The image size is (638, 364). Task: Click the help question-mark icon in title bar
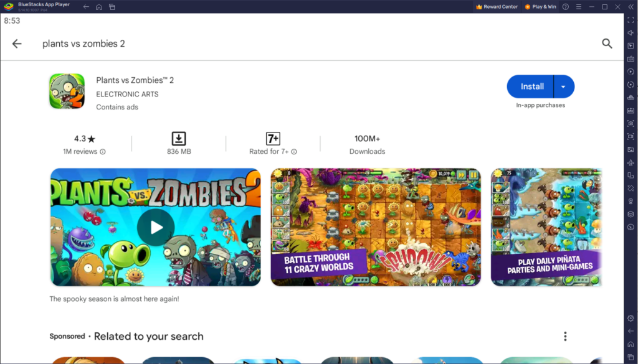pos(566,7)
